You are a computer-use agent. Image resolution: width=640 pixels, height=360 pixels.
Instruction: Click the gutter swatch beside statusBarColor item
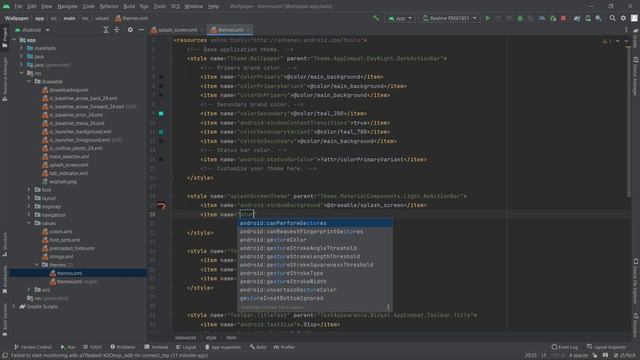161,160
